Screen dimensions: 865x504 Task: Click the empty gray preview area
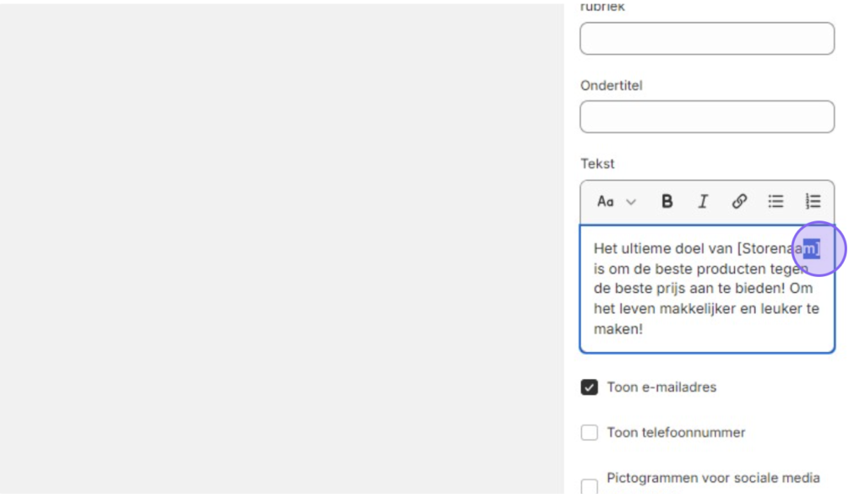281,248
